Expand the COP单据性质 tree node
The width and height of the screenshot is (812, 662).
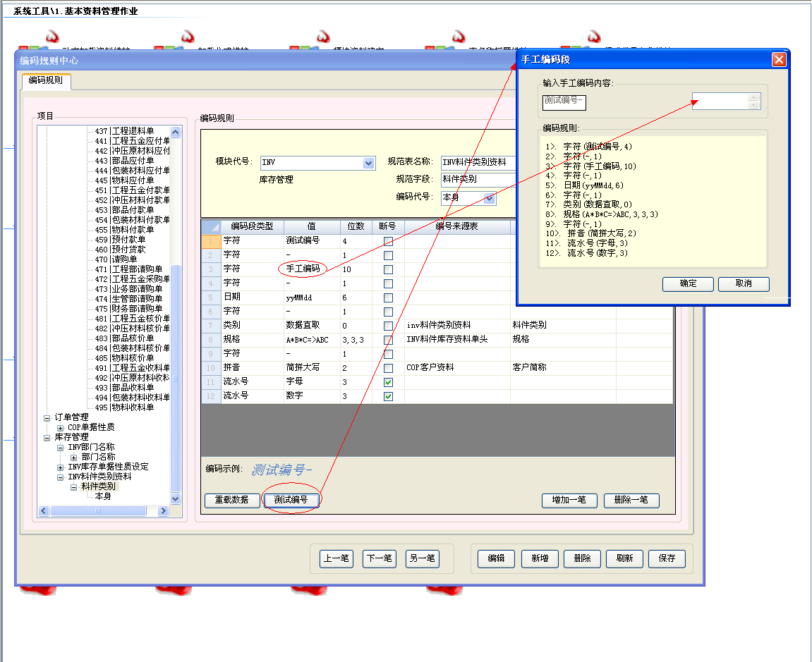tap(60, 427)
